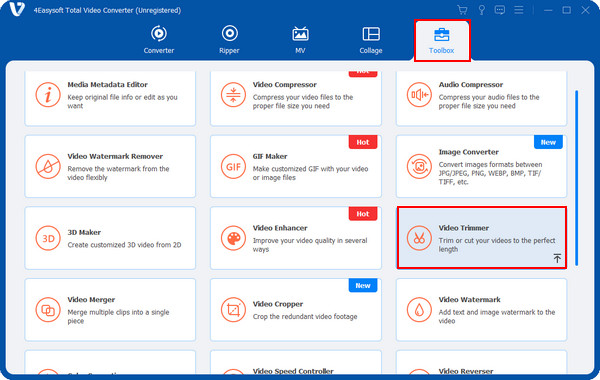Click the Audio Compressor speaker icon
Viewport: 600px width, 380px height.
coord(419,95)
